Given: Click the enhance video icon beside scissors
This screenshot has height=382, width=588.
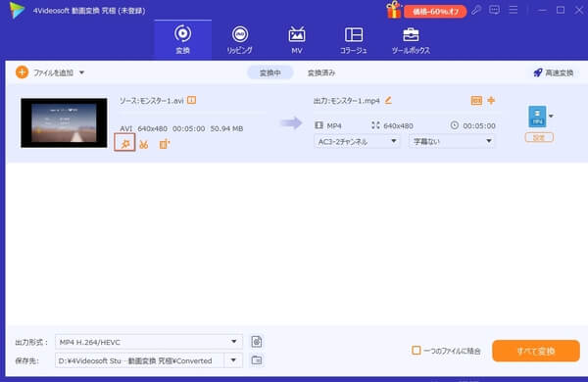Looking at the screenshot, I should (165, 144).
